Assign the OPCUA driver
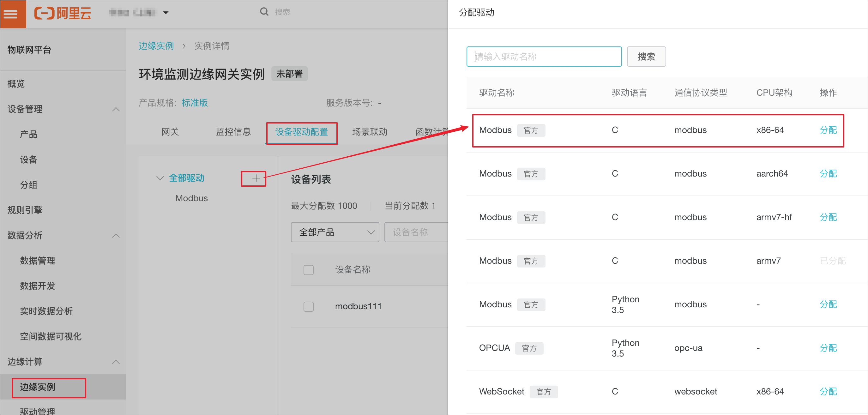The height and width of the screenshot is (415, 868). (x=828, y=348)
